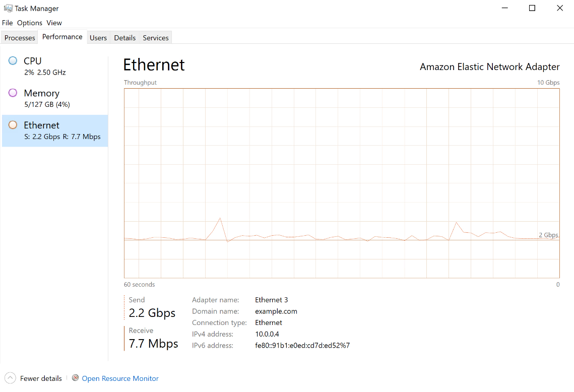Click the Task Manager app icon in title bar

(8, 8)
